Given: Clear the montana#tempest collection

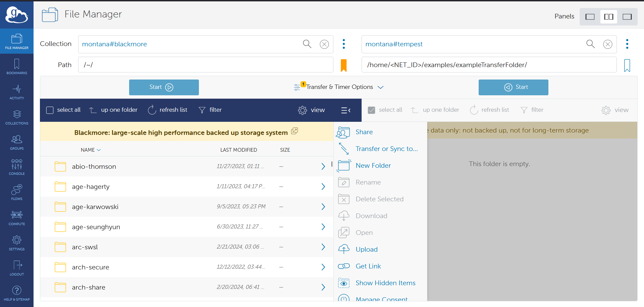Looking at the screenshot, I should click(608, 44).
